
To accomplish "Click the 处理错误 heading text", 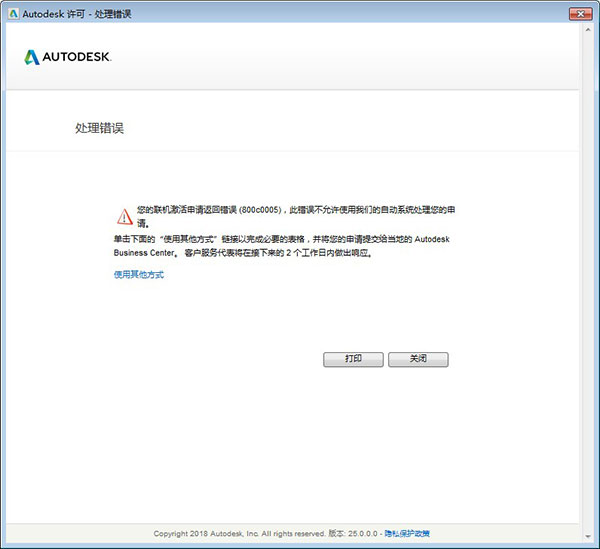I will click(100, 129).
